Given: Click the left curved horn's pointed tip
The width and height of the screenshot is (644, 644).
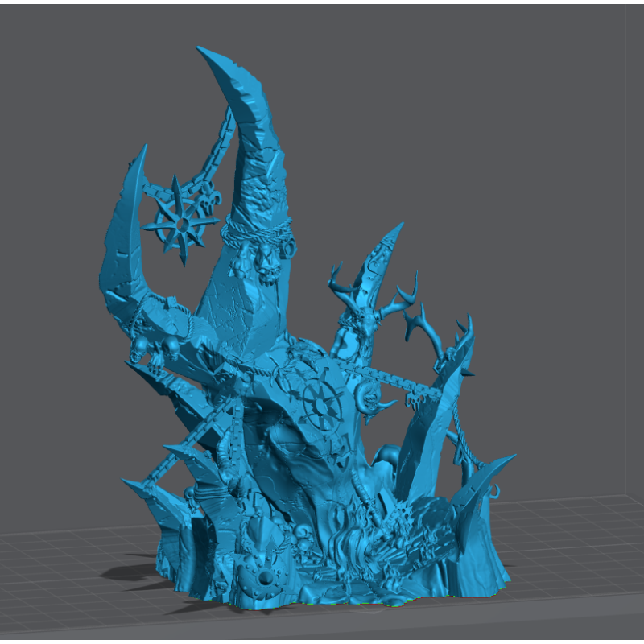Looking at the screenshot, I should coord(143,151).
